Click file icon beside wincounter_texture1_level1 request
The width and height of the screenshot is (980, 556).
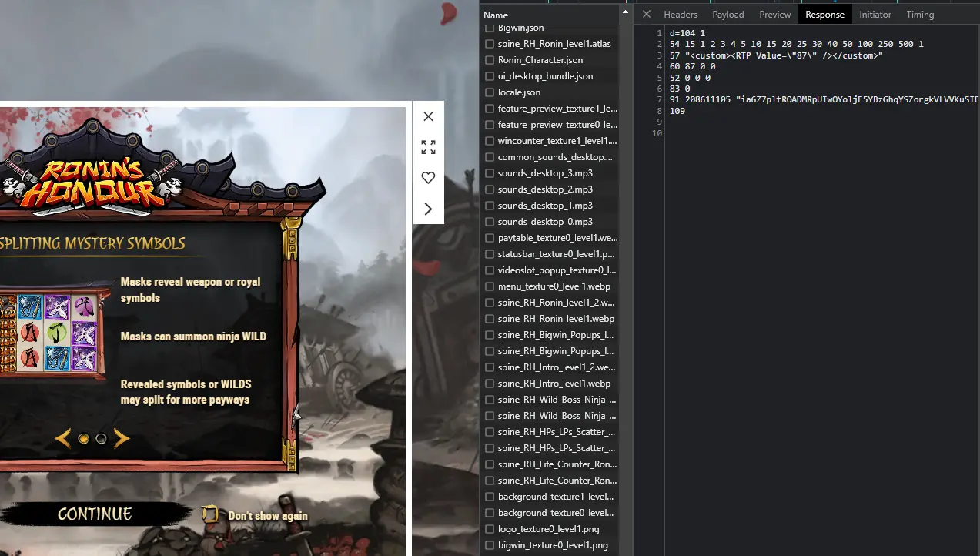tap(490, 141)
